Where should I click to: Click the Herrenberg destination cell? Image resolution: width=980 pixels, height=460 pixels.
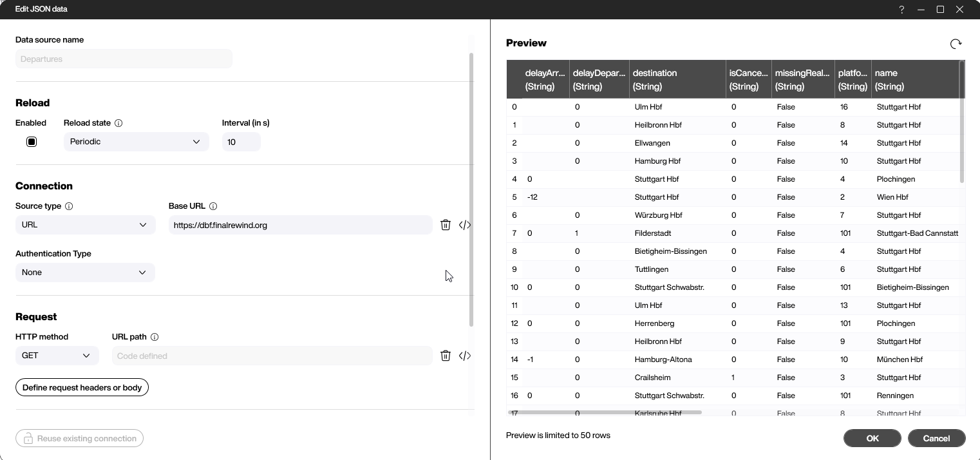654,323
